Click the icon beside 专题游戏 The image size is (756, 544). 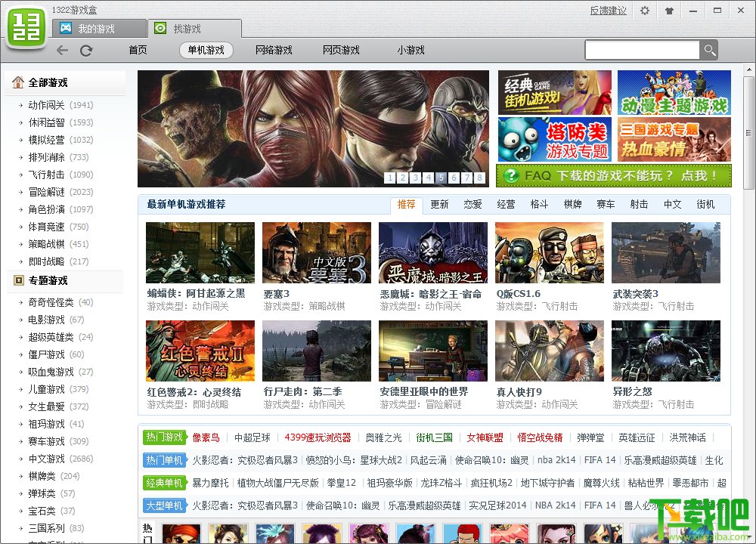pyautogui.click(x=19, y=280)
